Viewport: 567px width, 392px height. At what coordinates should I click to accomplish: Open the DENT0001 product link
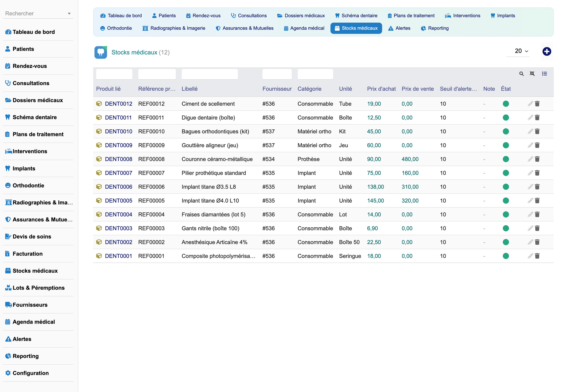pyautogui.click(x=119, y=256)
